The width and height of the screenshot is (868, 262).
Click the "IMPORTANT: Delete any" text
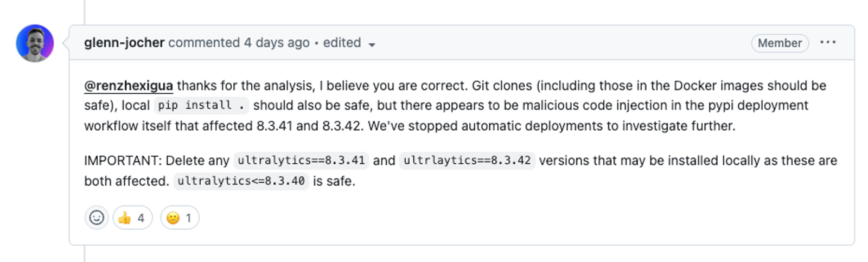[157, 161]
